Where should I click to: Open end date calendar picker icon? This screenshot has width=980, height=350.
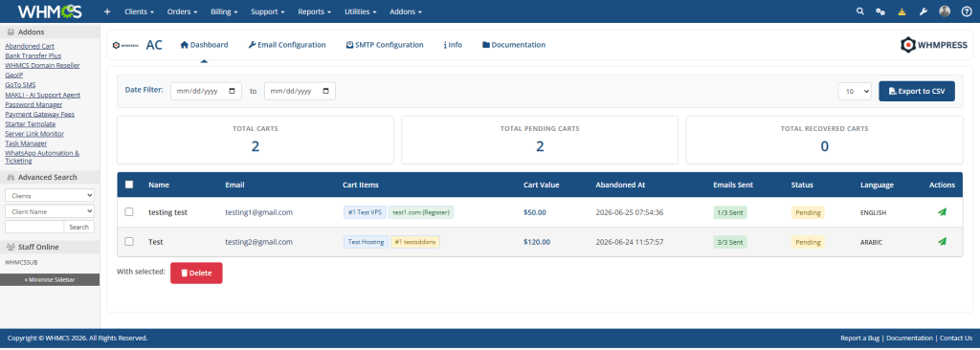325,91
